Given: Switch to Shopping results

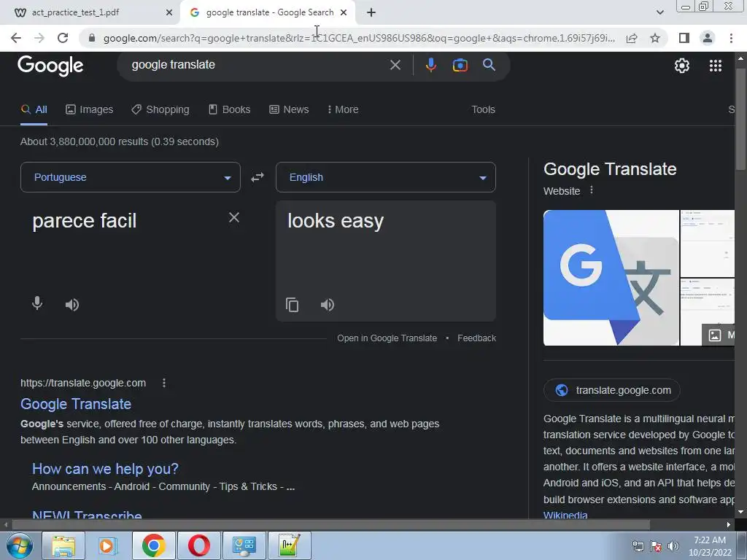Looking at the screenshot, I should [160, 109].
